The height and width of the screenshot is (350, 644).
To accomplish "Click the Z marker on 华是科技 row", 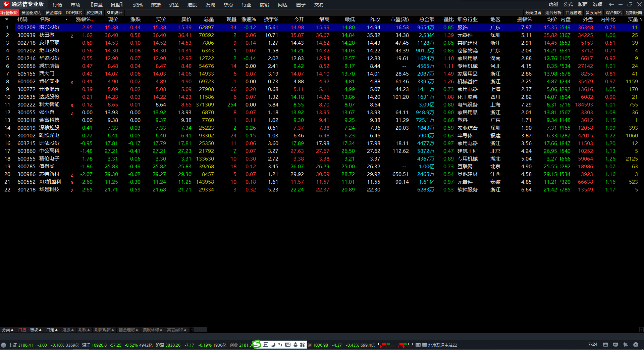I will (72, 190).
